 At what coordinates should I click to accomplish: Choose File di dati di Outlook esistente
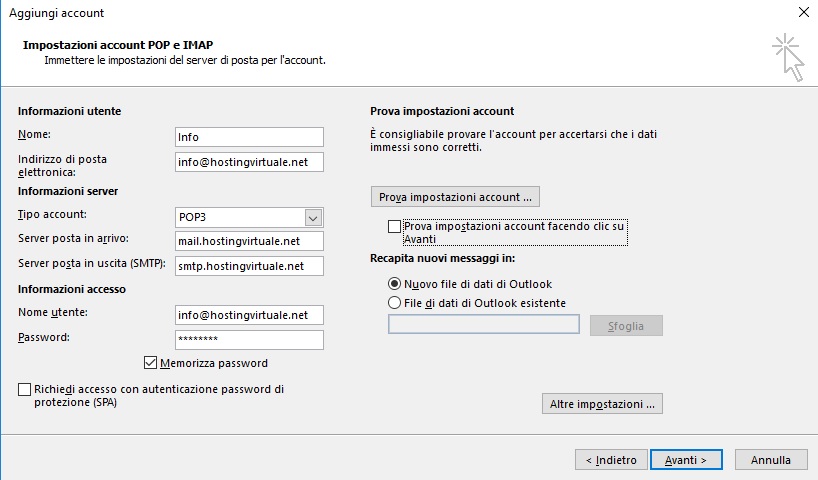click(394, 303)
